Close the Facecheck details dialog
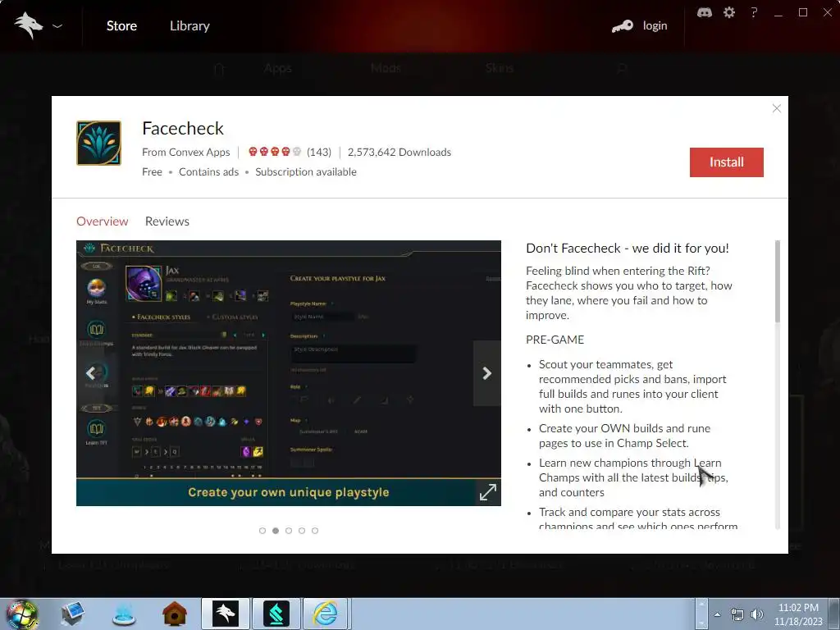840x630 pixels. click(777, 108)
